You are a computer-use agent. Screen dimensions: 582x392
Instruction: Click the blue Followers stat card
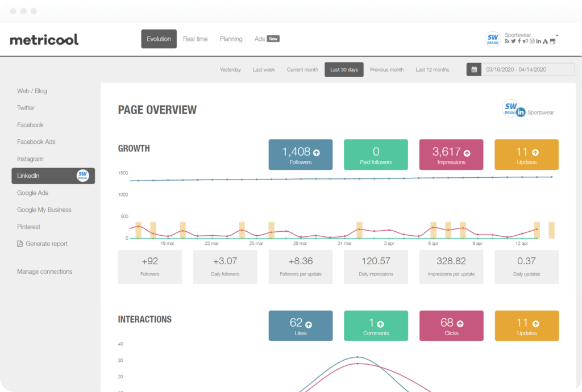(x=300, y=155)
